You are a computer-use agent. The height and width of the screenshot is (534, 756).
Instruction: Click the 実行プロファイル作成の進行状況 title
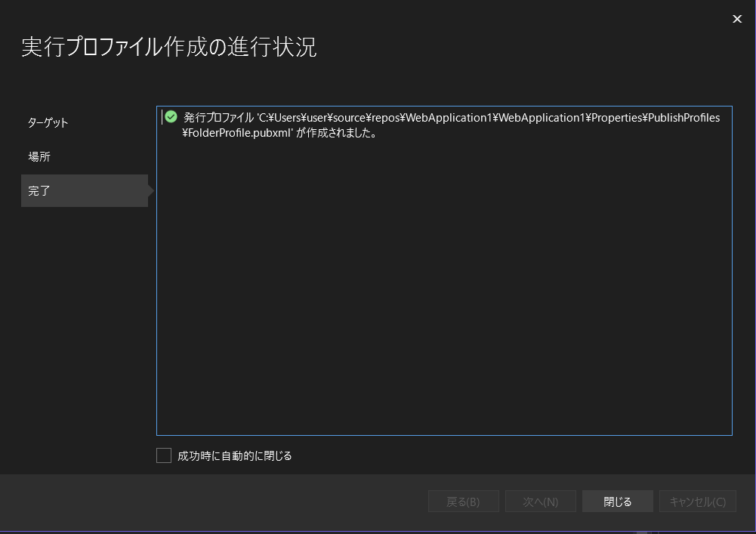coord(169,47)
